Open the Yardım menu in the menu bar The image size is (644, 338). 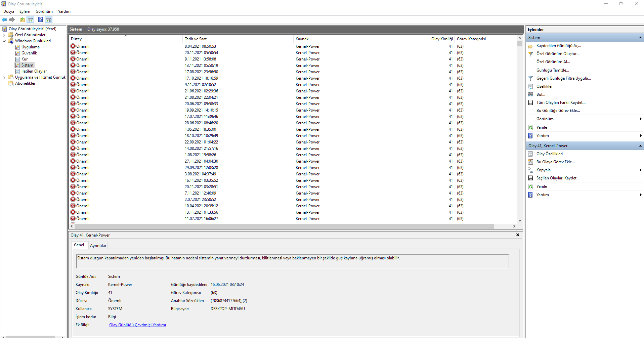click(64, 11)
